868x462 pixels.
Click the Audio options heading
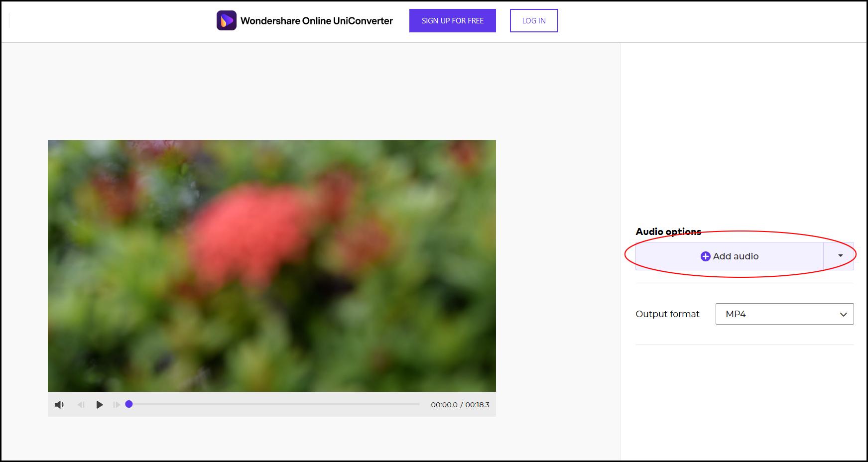[668, 231]
